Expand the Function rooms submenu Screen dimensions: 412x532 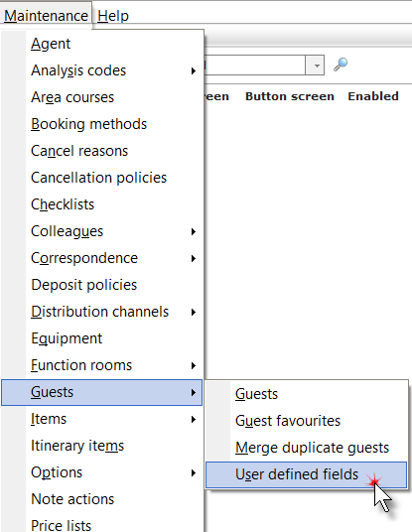click(x=102, y=365)
